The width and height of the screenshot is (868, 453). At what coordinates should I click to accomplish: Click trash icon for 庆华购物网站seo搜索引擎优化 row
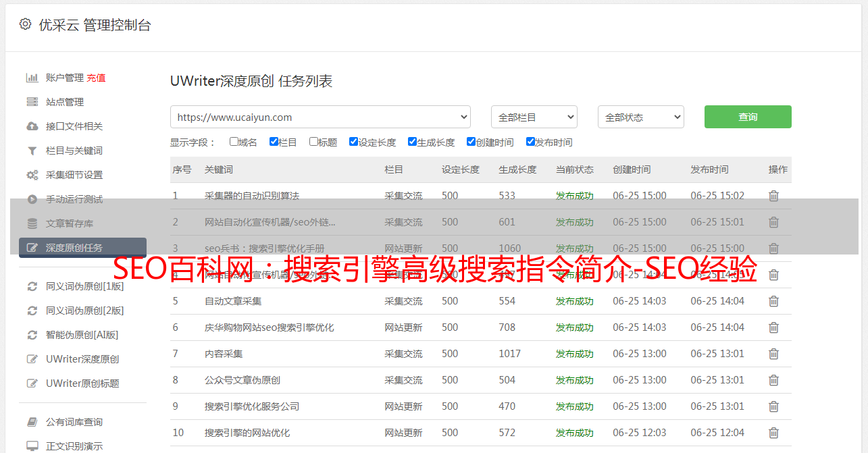point(774,327)
